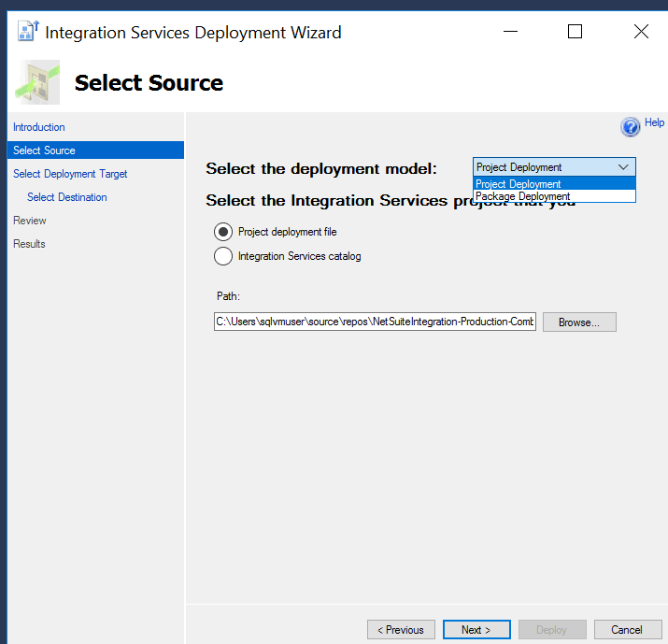Click the highlighted Select Source step
This screenshot has width=668, height=644.
click(45, 150)
